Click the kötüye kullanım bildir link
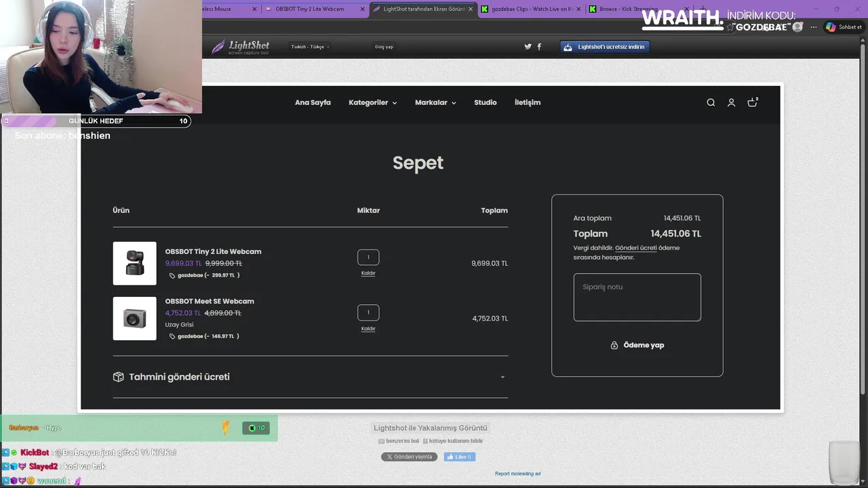The width and height of the screenshot is (868, 488). pyautogui.click(x=456, y=441)
